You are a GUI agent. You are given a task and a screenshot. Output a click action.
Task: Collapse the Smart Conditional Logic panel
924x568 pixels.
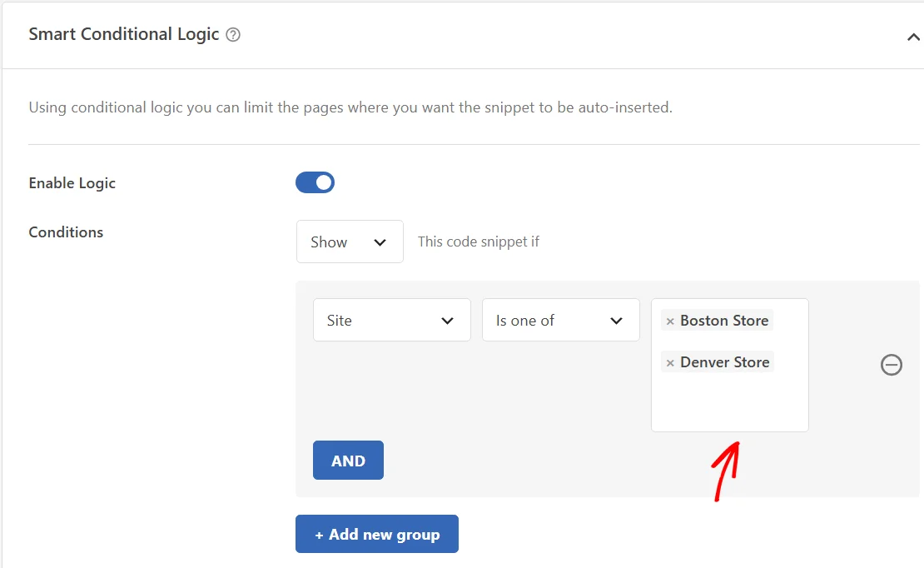913,37
